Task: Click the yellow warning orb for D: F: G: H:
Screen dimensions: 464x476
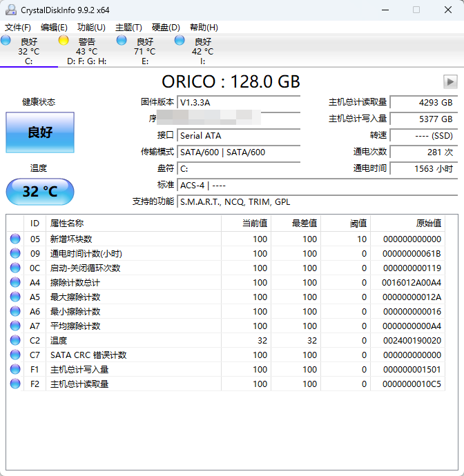Action: [64, 40]
